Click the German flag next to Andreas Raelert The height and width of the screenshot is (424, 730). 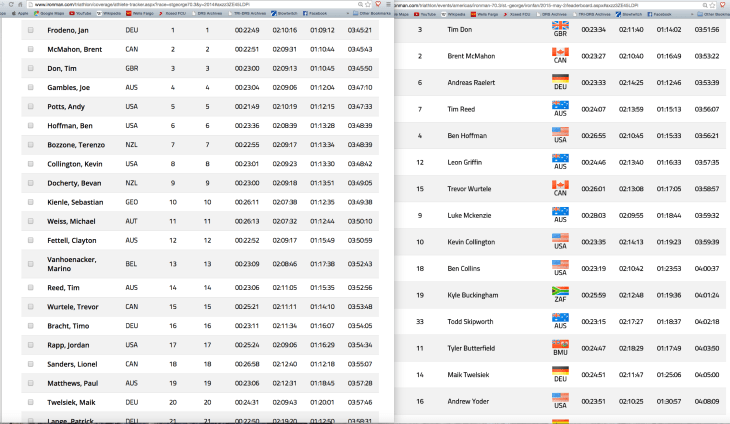click(560, 82)
